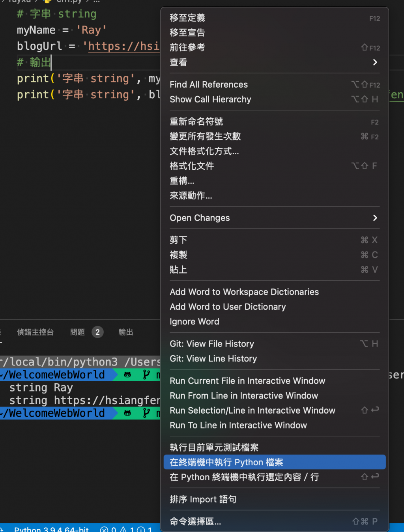
Task: Run To Line in Interactive Window
Action: pyautogui.click(x=275, y=425)
